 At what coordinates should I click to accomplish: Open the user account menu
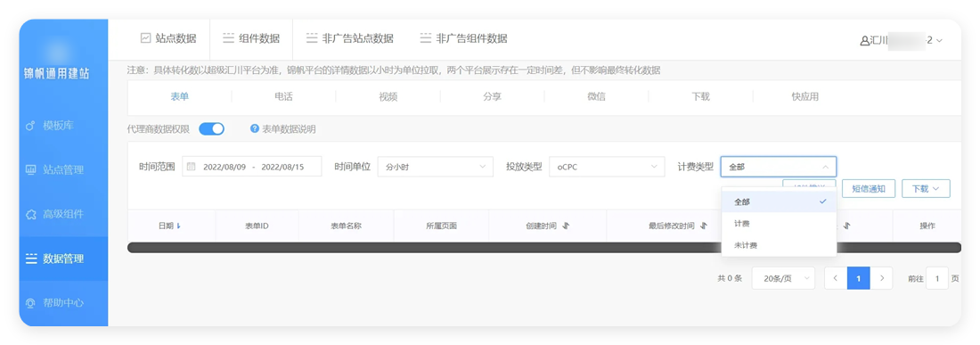click(x=902, y=40)
